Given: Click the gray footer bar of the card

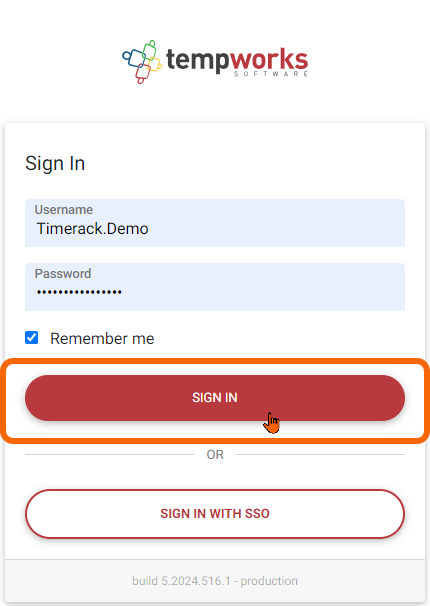Looking at the screenshot, I should [215, 581].
